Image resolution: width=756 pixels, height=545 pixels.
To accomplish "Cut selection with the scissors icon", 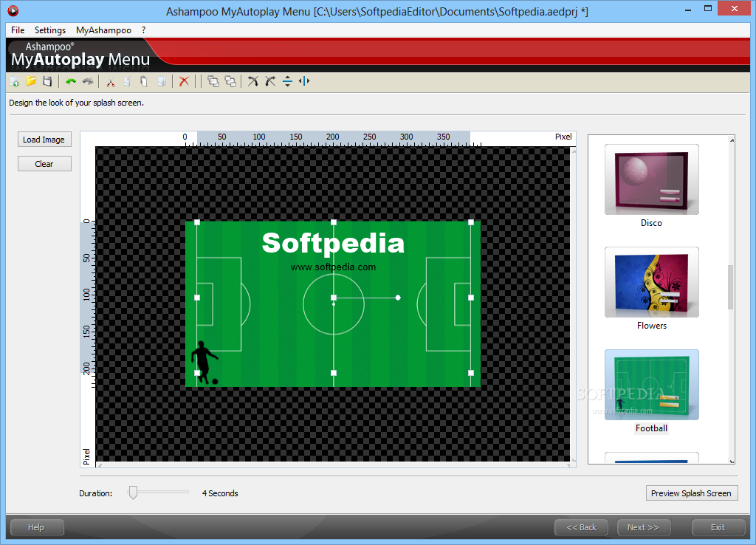I will [x=111, y=81].
